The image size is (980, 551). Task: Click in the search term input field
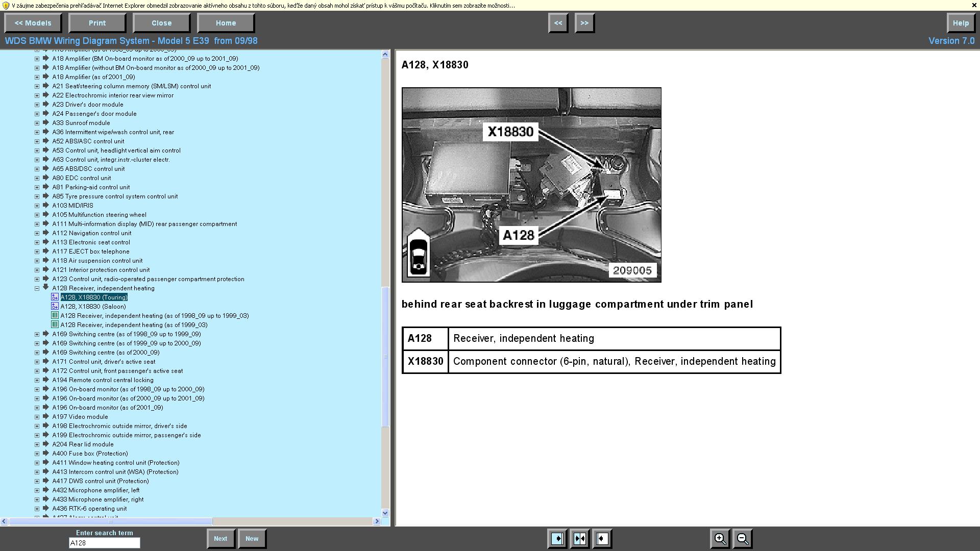(104, 543)
